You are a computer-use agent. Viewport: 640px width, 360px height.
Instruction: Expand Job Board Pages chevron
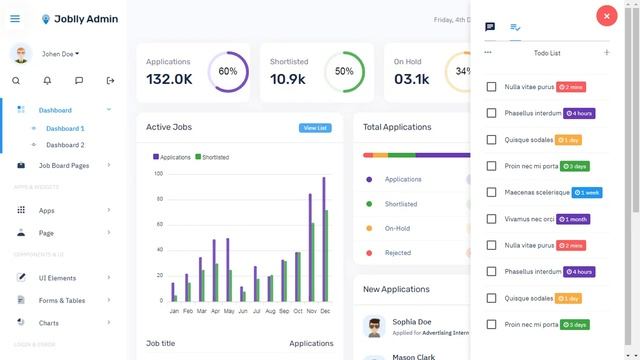coord(109,165)
